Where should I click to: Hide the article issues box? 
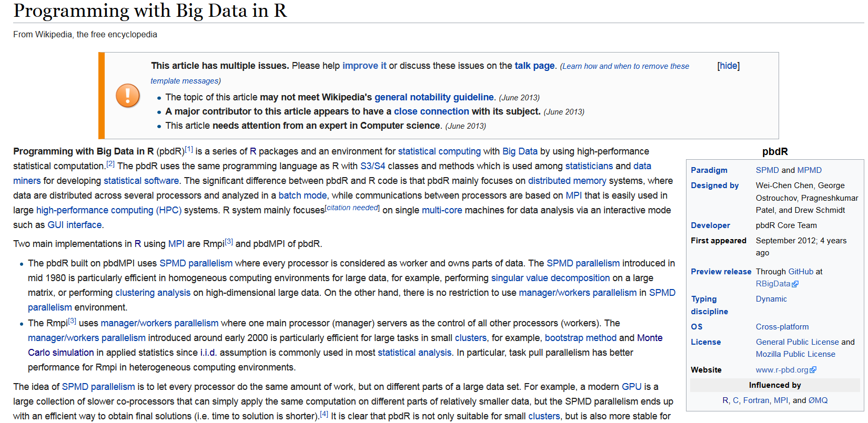tap(729, 66)
